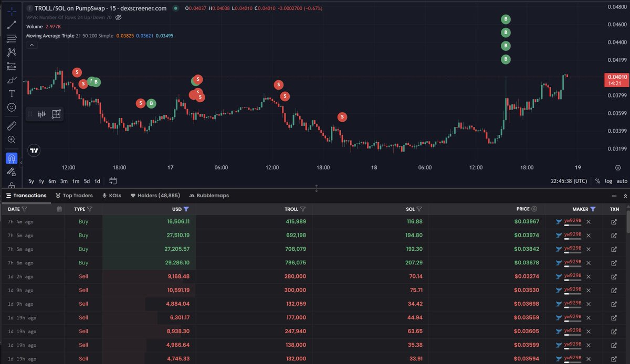Click the whale icon on $0.03599 row
This screenshot has height=364, width=630.
tap(559, 345)
